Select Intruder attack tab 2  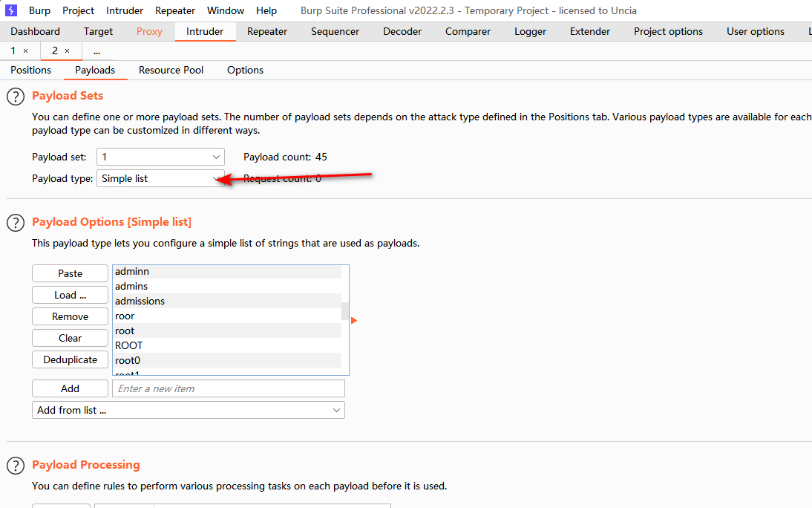(x=55, y=51)
